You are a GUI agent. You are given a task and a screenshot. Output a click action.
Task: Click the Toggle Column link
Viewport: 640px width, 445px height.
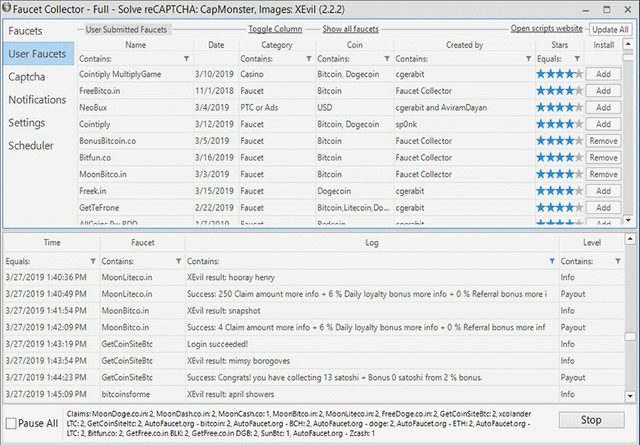coord(275,29)
